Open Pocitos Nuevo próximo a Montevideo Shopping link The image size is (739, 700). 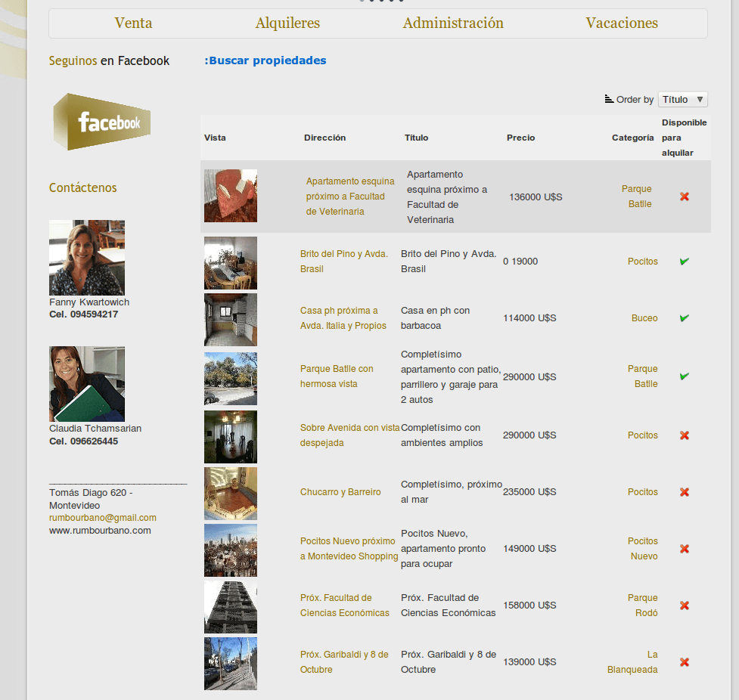pyautogui.click(x=349, y=549)
